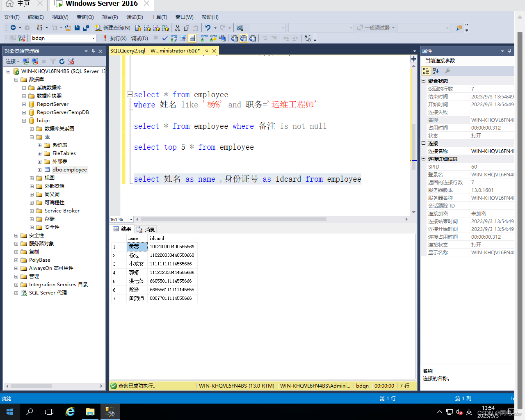Select the Service Broker tree item
525x420 pixels.
tap(62, 211)
